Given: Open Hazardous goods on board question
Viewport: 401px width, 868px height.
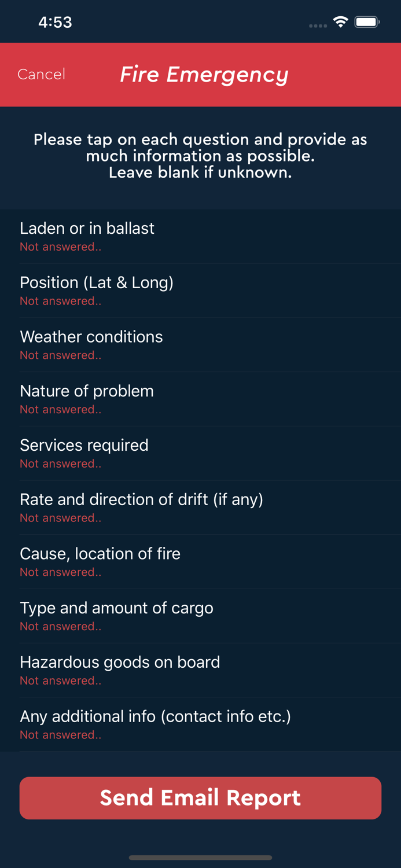Looking at the screenshot, I should click(x=200, y=670).
